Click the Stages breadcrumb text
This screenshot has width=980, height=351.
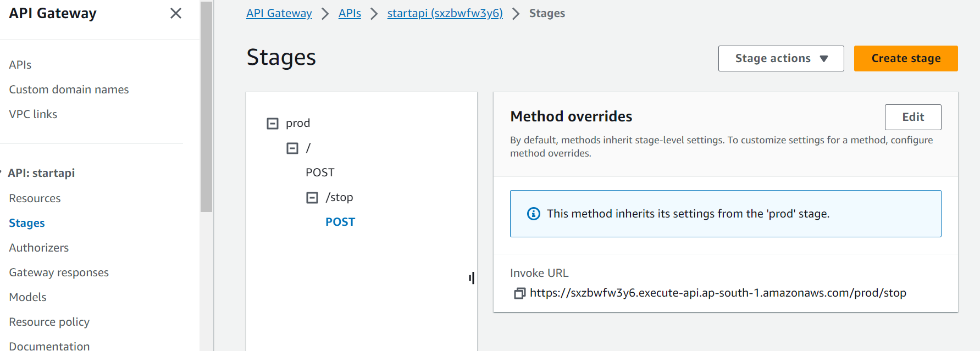(547, 13)
